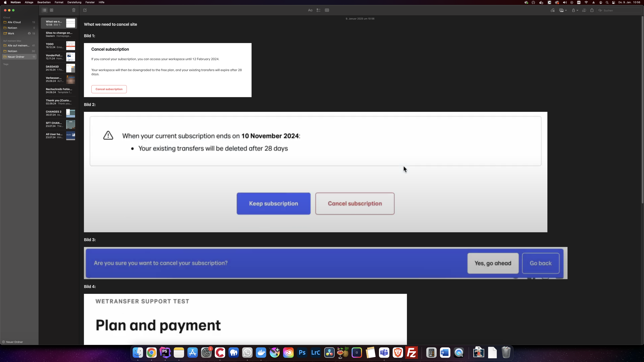The image size is (644, 362).
Task: Create a new note with compose icon
Action: (85, 10)
